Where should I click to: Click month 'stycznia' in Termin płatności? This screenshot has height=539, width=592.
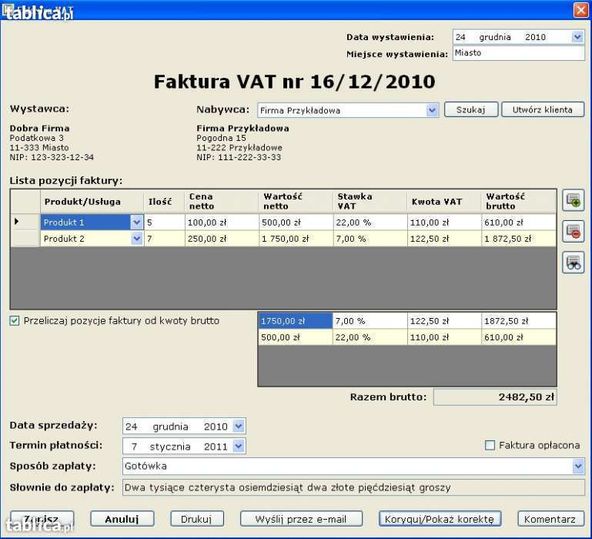[170, 447]
